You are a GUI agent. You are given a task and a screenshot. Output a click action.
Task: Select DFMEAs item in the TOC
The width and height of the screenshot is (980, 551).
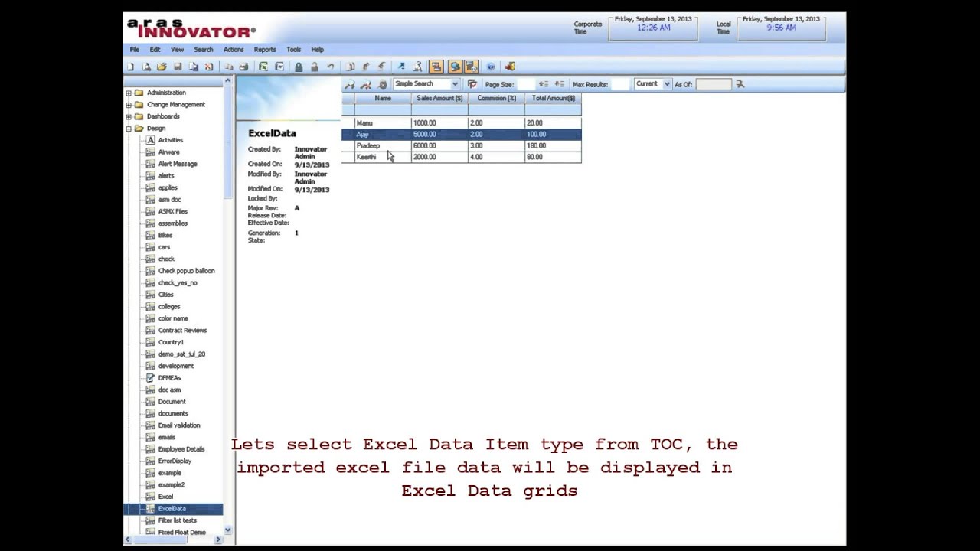(x=169, y=378)
